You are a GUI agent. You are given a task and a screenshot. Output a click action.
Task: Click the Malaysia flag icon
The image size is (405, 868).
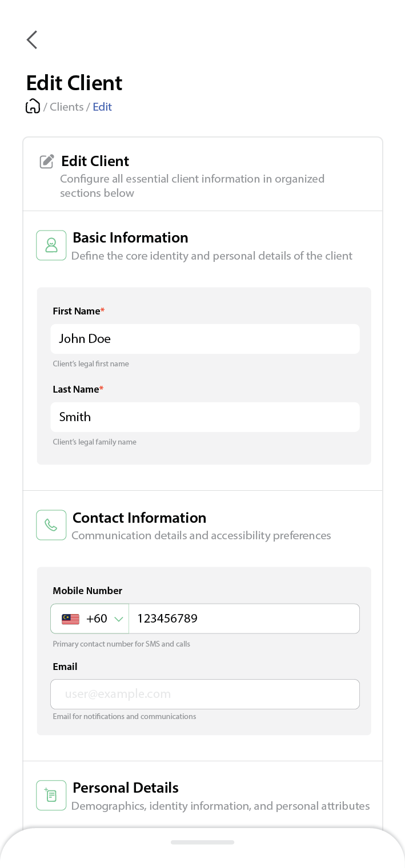click(x=71, y=619)
